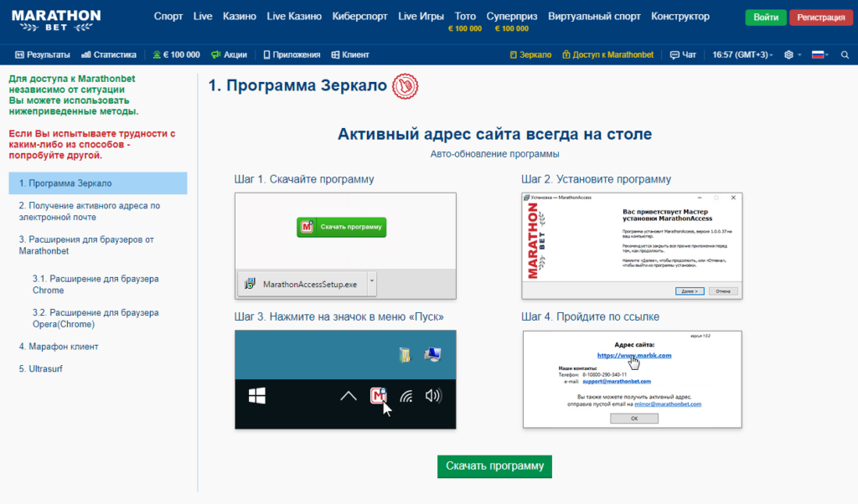Viewport: 858px width, 504px height.
Task: Click Шаг 1 download step thumbnail
Action: pos(345,246)
